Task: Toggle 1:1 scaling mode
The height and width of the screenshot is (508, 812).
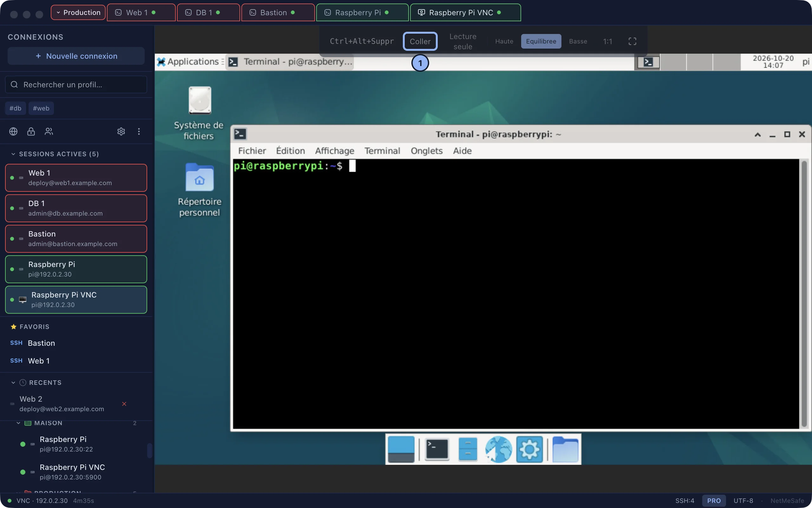Action: pyautogui.click(x=607, y=41)
